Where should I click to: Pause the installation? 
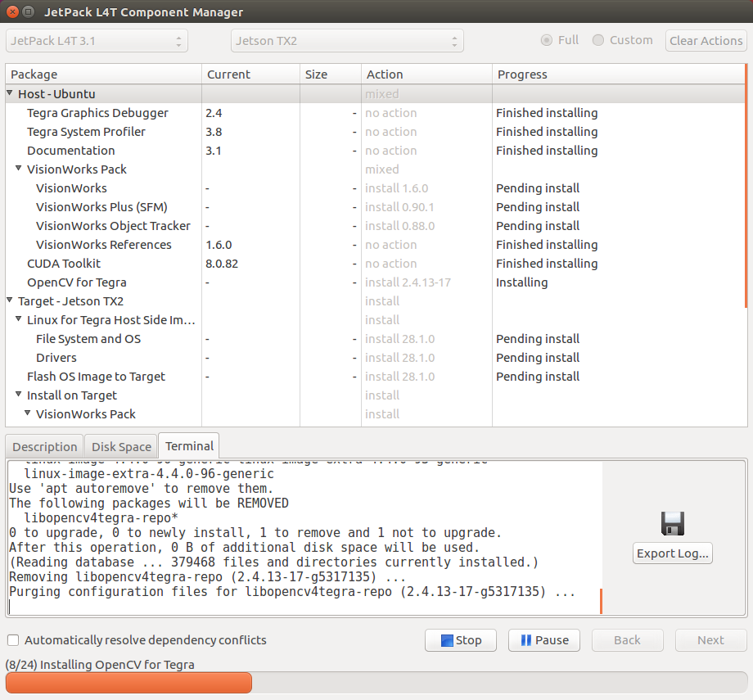click(x=544, y=640)
